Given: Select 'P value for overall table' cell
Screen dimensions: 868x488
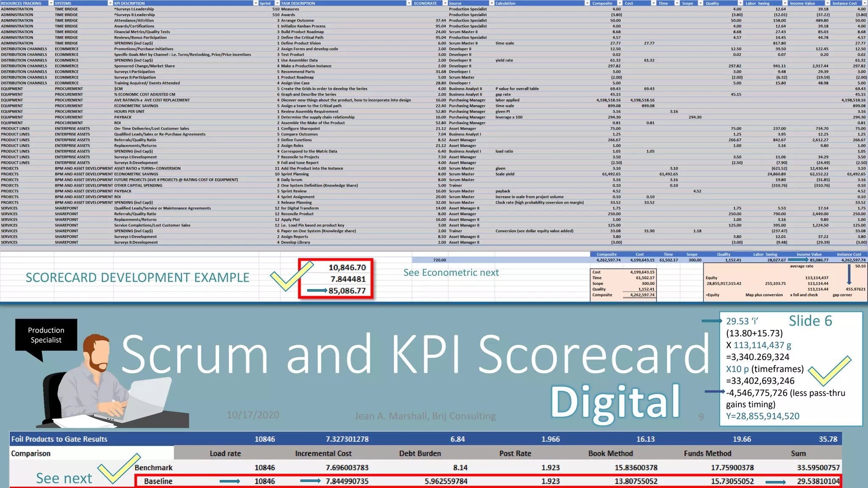Looking at the screenshot, I should (517, 89).
